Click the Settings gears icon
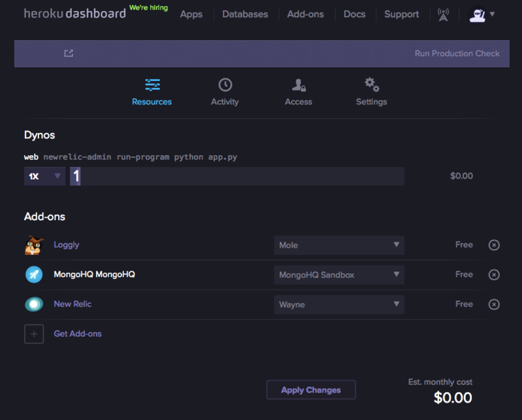The width and height of the screenshot is (522, 420). coord(372,85)
